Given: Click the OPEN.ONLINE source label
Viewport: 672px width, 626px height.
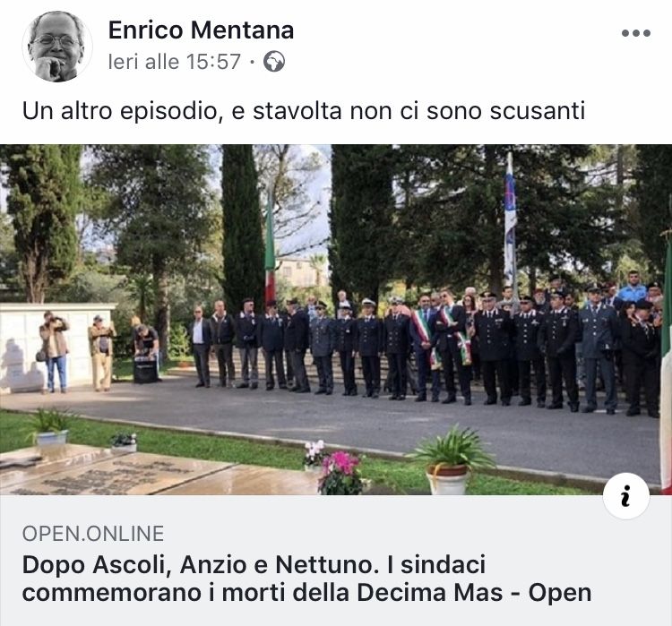Looking at the screenshot, I should (93, 534).
